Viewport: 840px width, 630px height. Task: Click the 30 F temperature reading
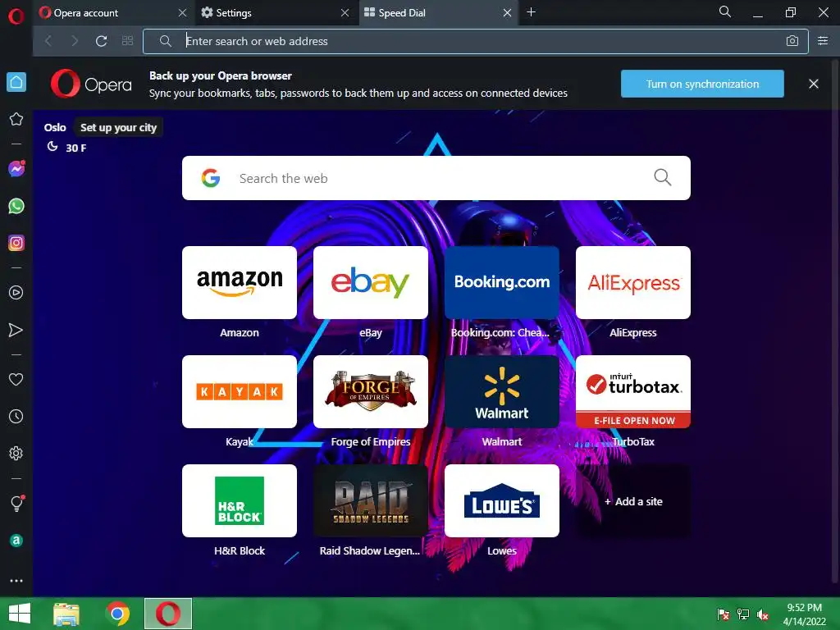pyautogui.click(x=76, y=148)
